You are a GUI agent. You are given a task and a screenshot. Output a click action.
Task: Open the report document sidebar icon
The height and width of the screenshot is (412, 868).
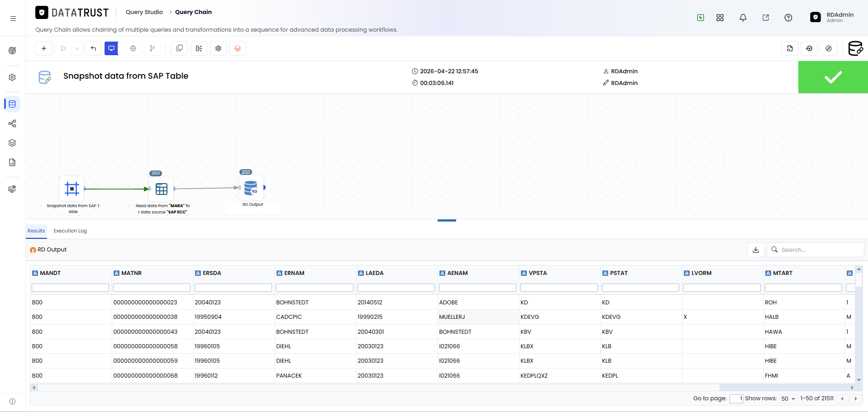12,162
